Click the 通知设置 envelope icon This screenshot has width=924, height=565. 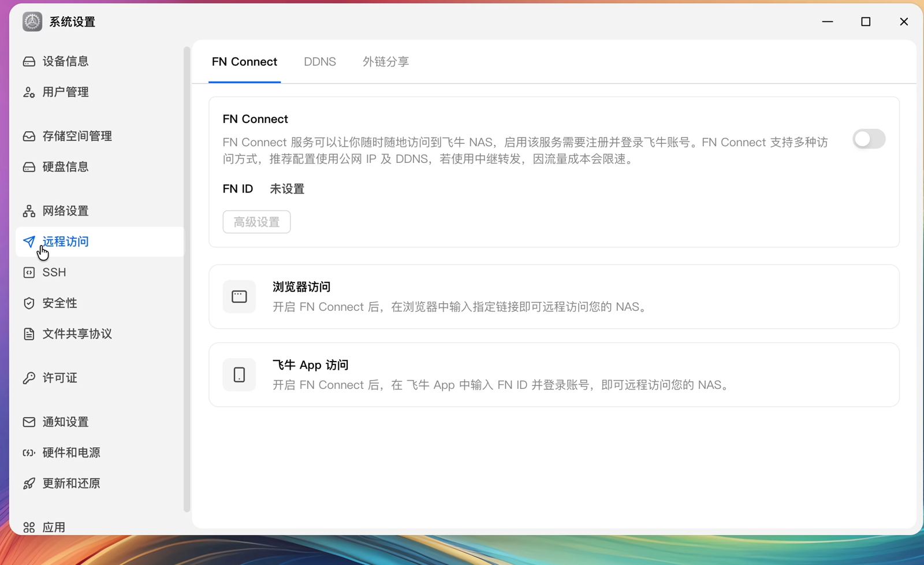click(x=29, y=422)
